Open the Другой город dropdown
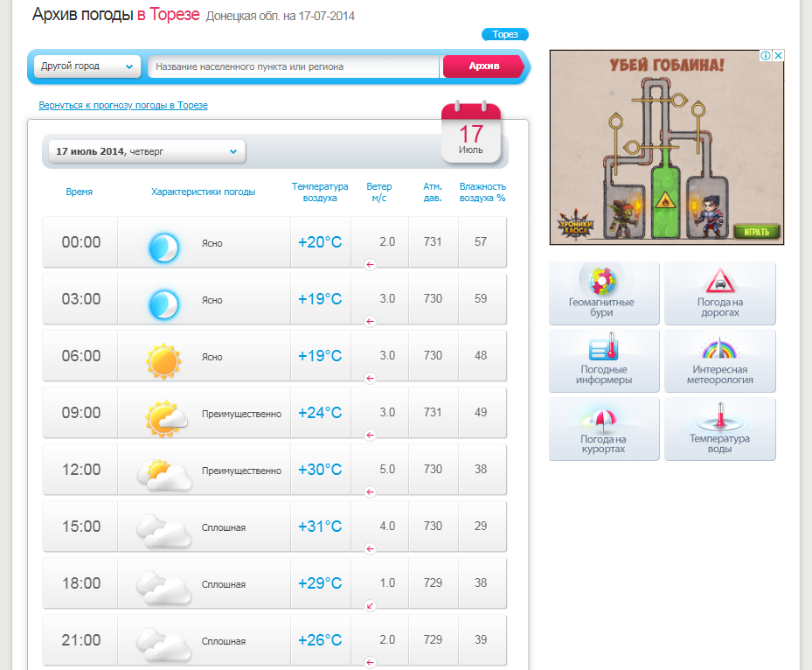The image size is (812, 670). click(87, 66)
